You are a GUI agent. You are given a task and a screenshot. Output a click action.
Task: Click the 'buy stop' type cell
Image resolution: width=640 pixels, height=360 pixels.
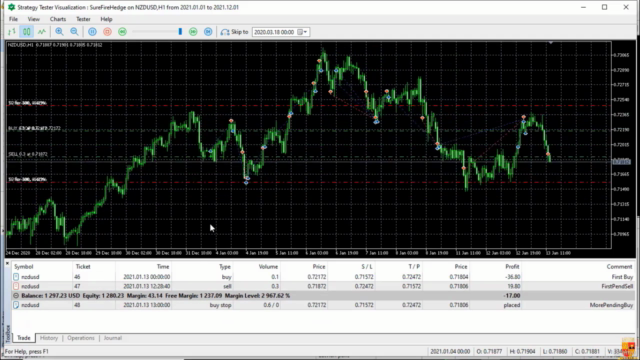pyautogui.click(x=220, y=305)
